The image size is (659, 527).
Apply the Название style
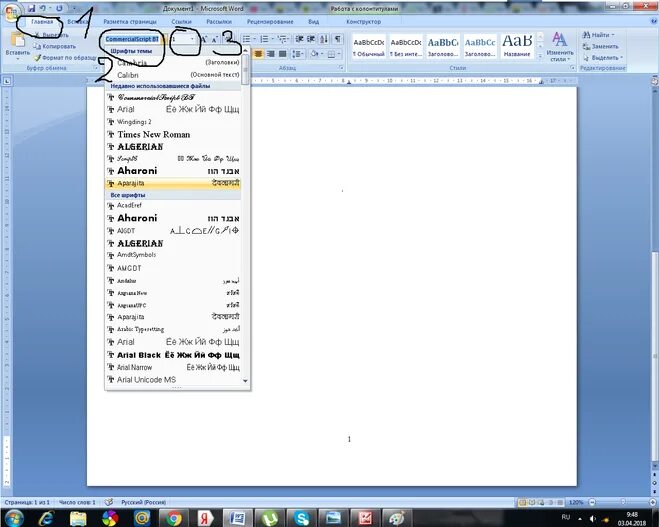(x=517, y=46)
